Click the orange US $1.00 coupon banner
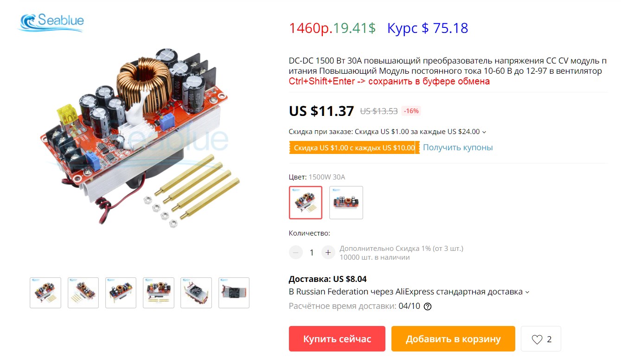621x364 pixels. pos(354,148)
